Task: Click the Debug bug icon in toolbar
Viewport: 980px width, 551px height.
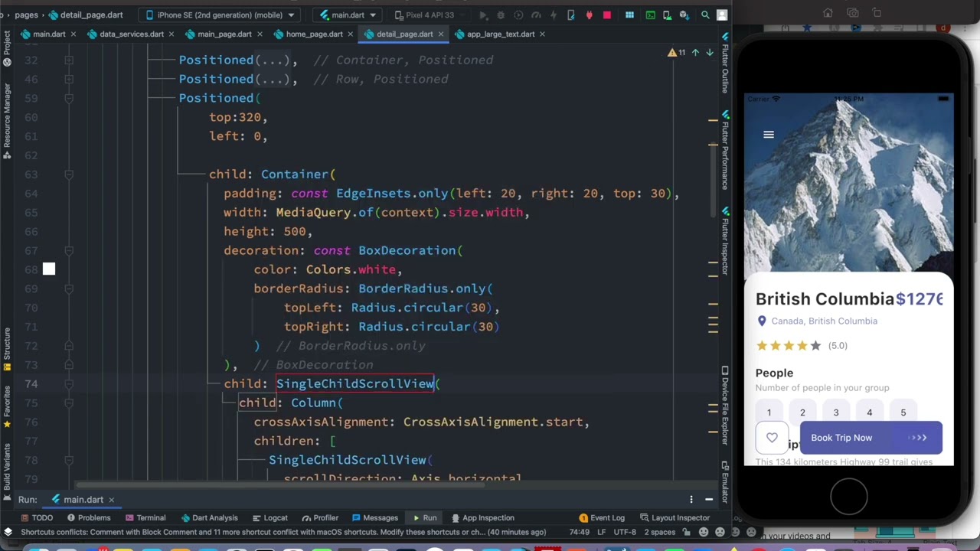Action: click(x=501, y=15)
